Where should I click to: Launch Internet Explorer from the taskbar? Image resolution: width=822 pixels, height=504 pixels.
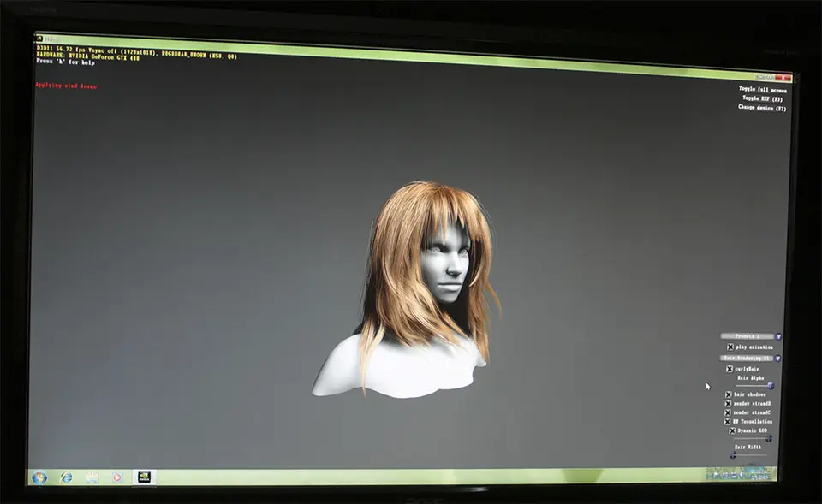pyautogui.click(x=66, y=477)
